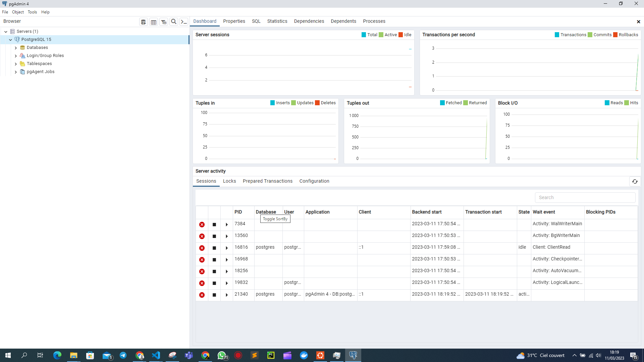Image resolution: width=644 pixels, height=362 pixels.
Task: Terminate session for PID 18256
Action: [202, 271]
